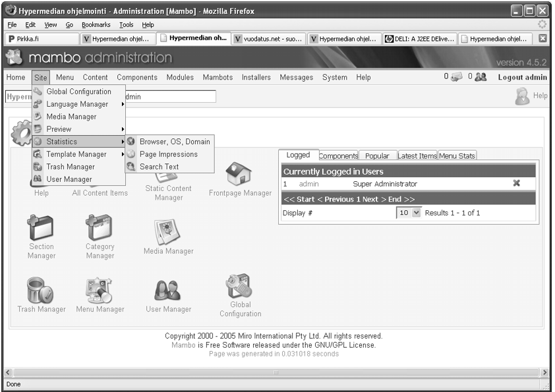Expand the Language Manager submenu arrow

click(x=123, y=104)
